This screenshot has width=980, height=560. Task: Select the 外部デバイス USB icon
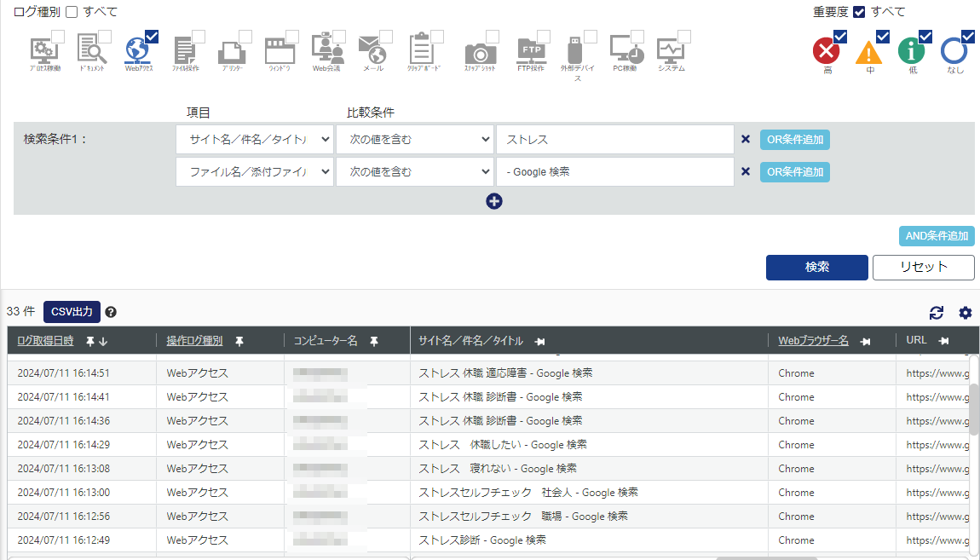pos(575,50)
